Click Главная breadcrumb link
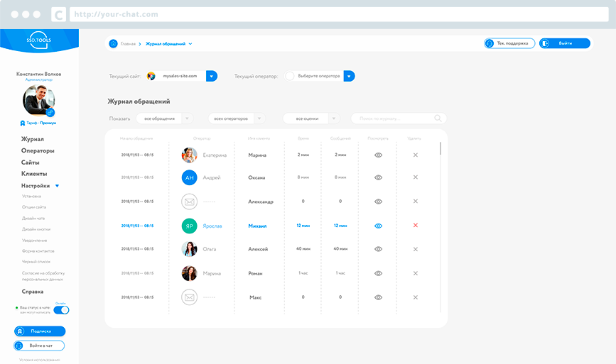 pos(128,44)
